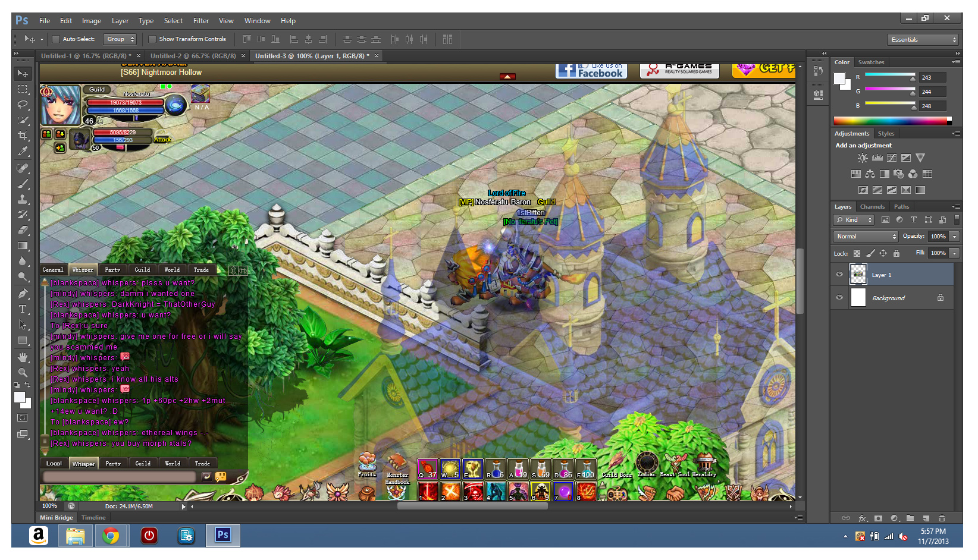
Task: Add Brightness/Contrast adjustment
Action: [863, 158]
